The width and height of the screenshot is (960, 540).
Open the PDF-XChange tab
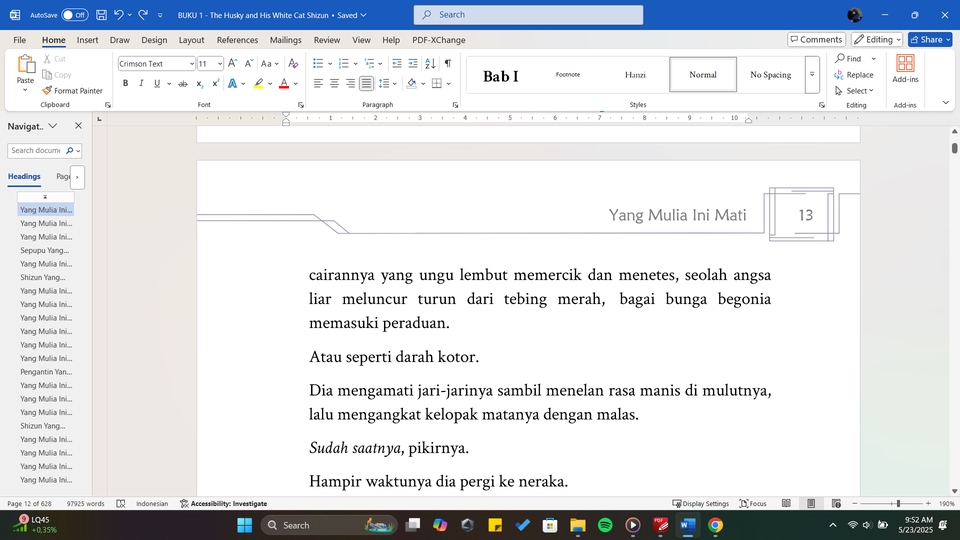point(438,40)
